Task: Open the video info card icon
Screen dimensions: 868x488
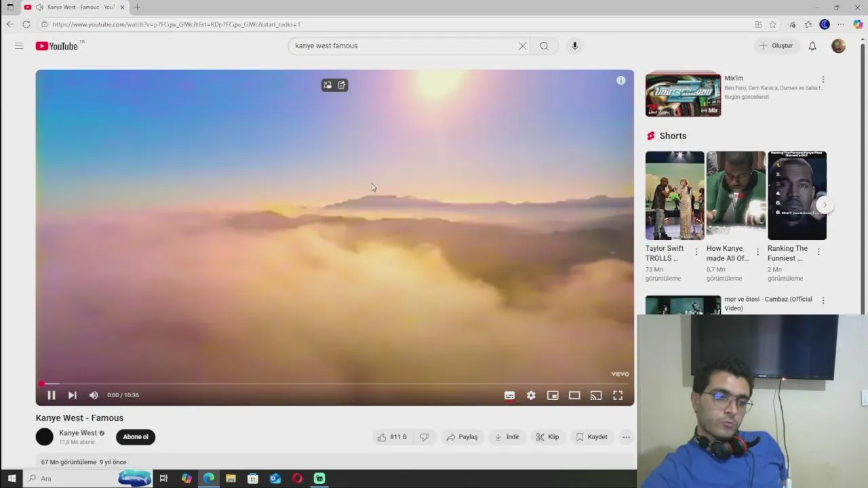Action: pyautogui.click(x=620, y=81)
